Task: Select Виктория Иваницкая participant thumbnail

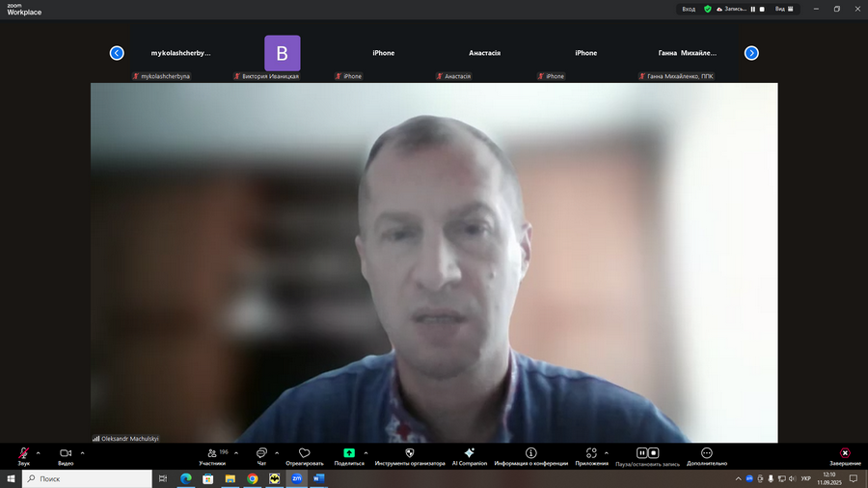Action: pyautogui.click(x=283, y=53)
